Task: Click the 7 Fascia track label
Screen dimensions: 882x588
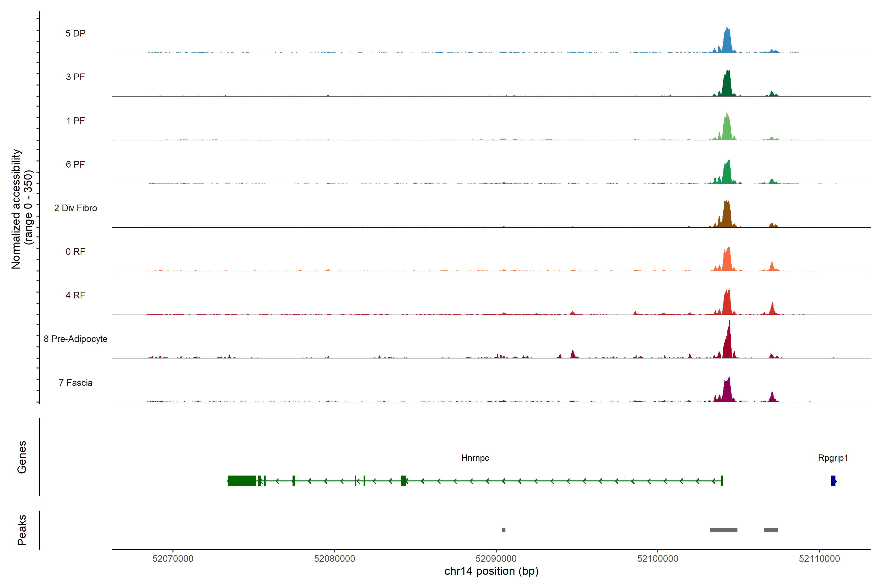Action: [x=75, y=382]
